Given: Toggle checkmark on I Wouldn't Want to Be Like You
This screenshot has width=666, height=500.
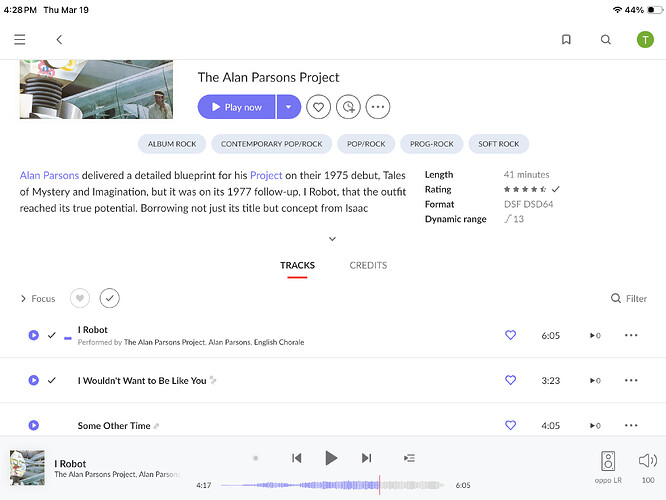Looking at the screenshot, I should coord(52,380).
